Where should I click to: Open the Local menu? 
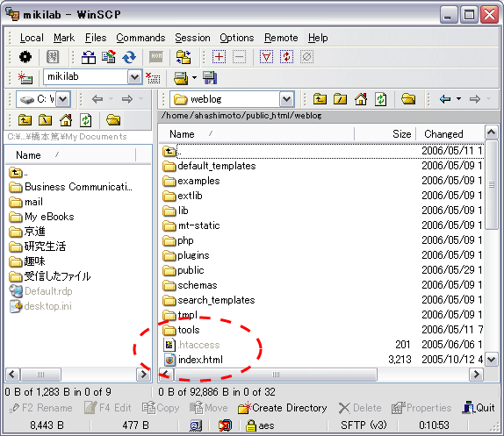[32, 38]
